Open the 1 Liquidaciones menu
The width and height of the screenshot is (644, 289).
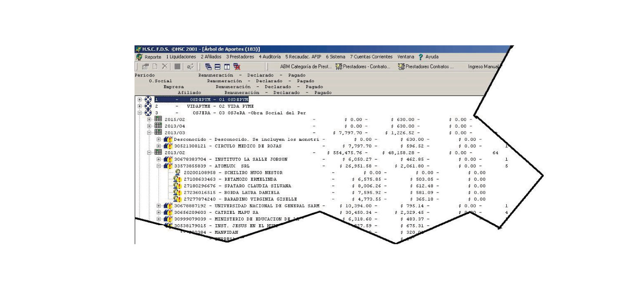coord(181,57)
